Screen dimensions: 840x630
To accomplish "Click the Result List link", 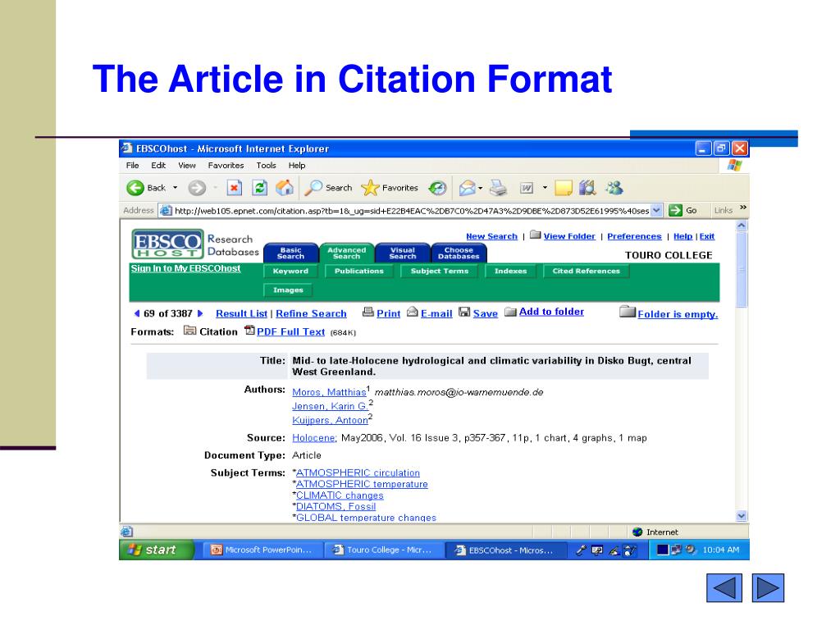I will tap(242, 314).
